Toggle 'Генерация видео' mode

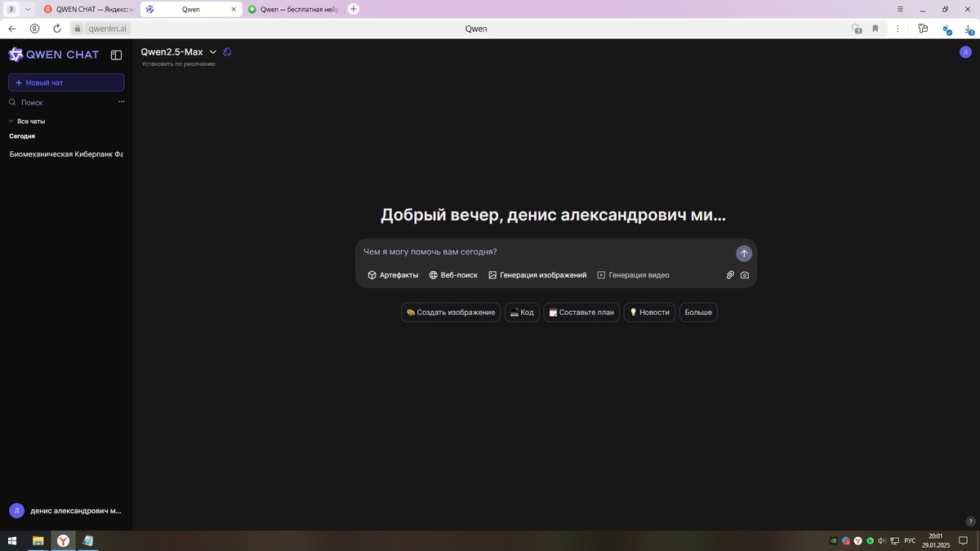633,275
